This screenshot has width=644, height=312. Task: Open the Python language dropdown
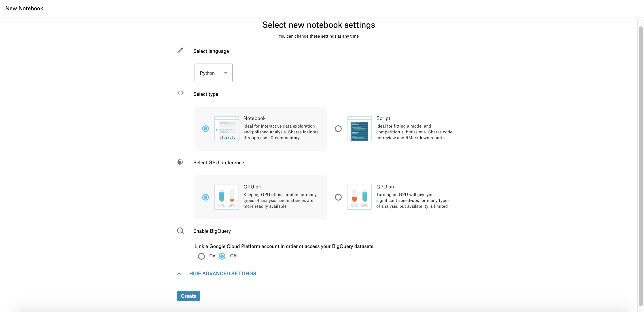tap(213, 73)
